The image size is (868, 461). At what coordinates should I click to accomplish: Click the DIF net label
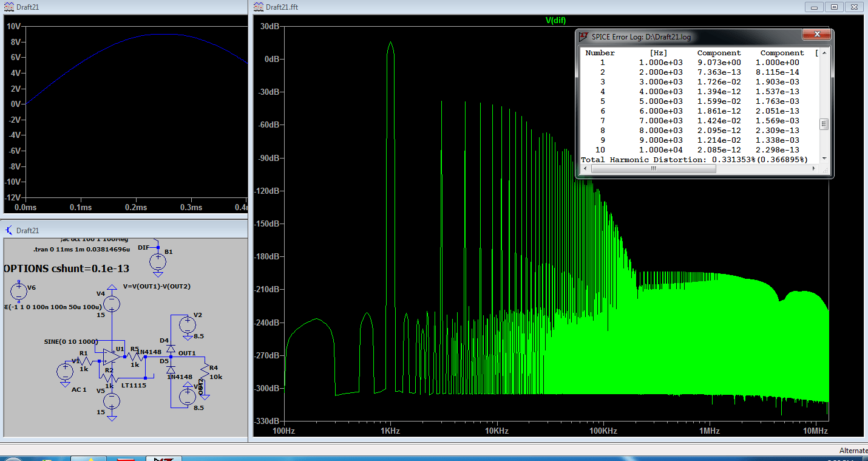tap(143, 247)
